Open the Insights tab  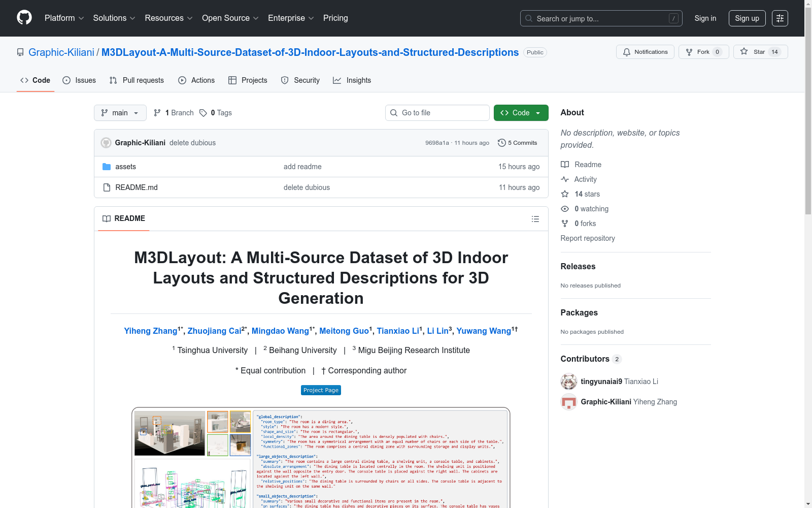[x=352, y=80]
